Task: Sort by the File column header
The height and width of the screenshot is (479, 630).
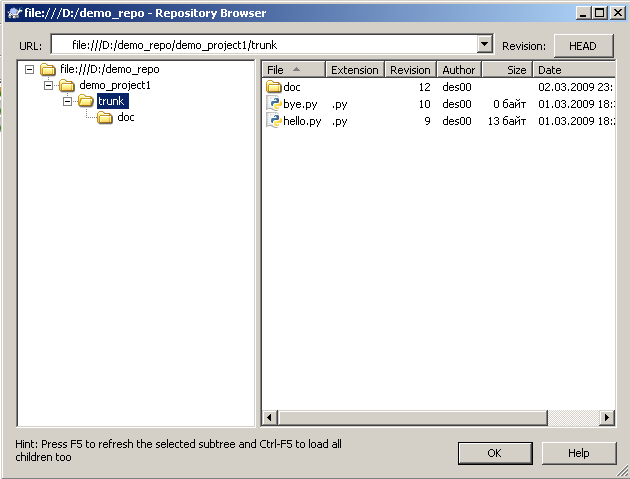Action: (293, 70)
